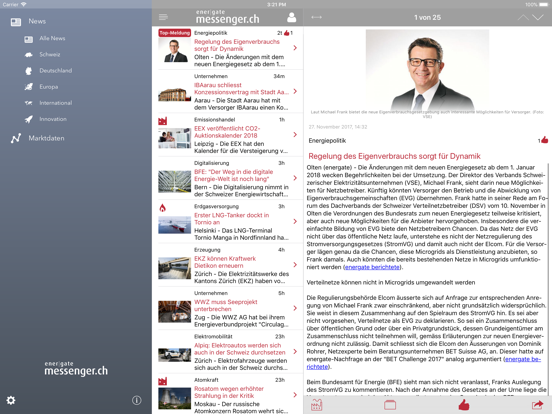Open the user profile icon
Image resolution: width=552 pixels, height=414 pixels.
[291, 17]
